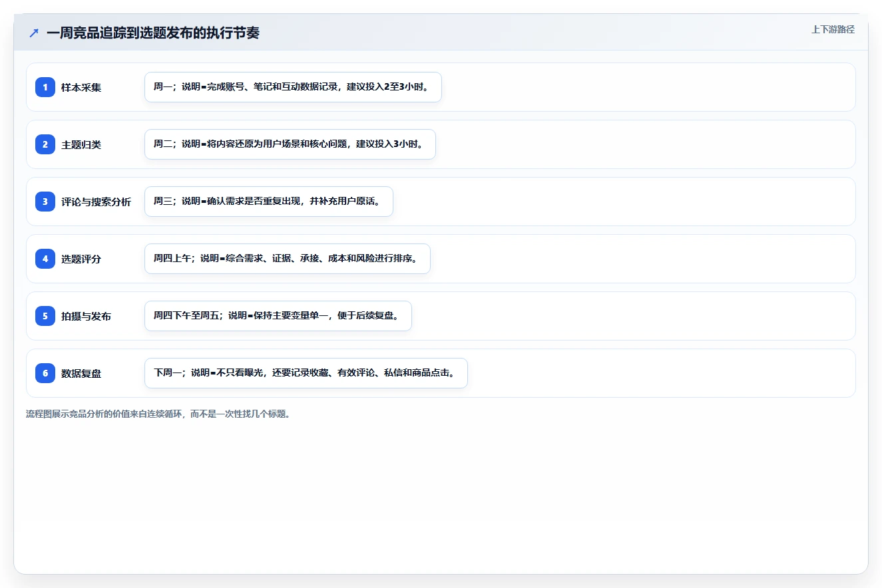Image resolution: width=882 pixels, height=588 pixels.
Task: Click the step 2 number badge
Action: coord(45,144)
